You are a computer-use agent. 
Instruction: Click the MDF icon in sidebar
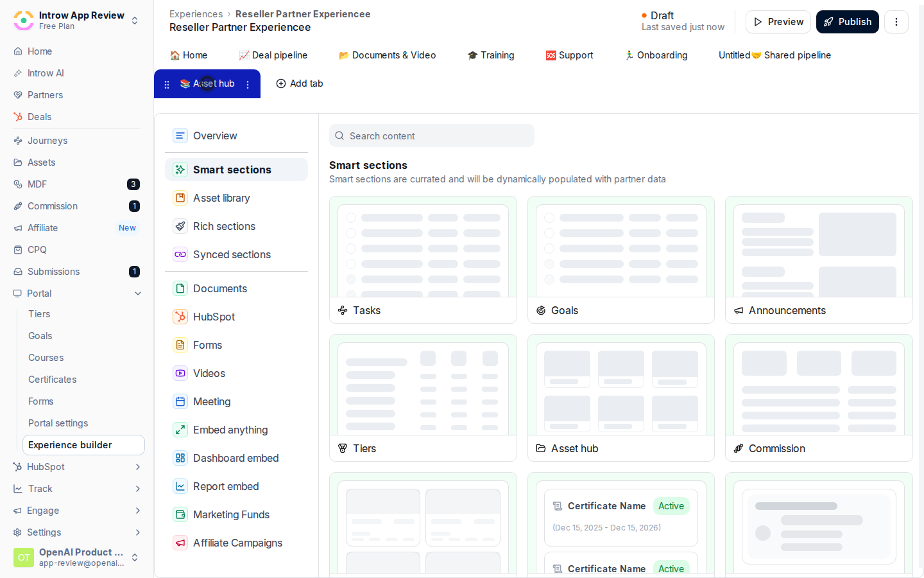[18, 184]
